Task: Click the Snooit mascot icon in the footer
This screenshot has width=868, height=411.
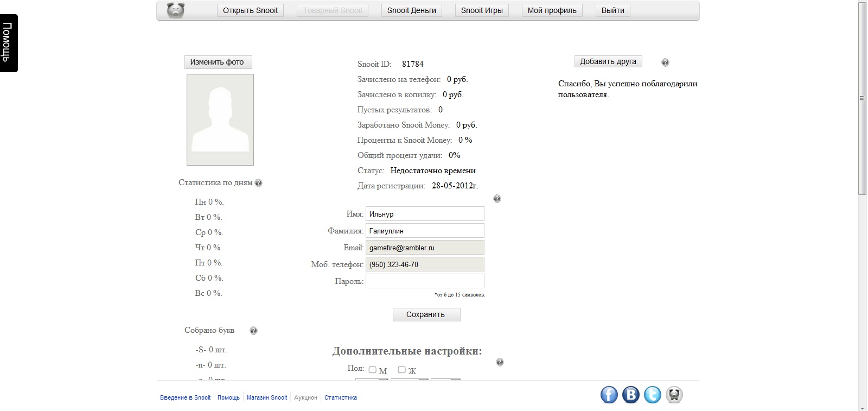Action: click(674, 395)
